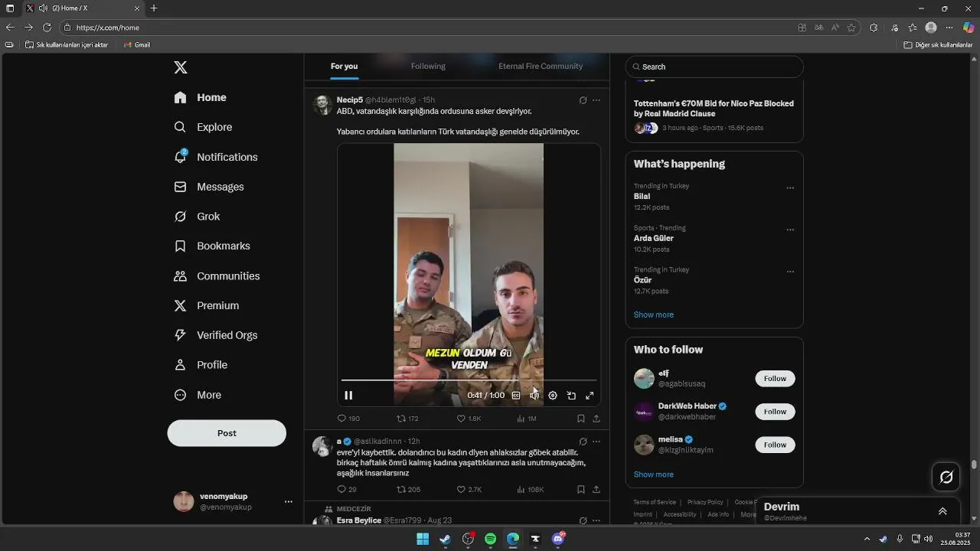Viewport: 980px width, 551px height.
Task: Follow DarkWeb Haber
Action: pyautogui.click(x=775, y=412)
